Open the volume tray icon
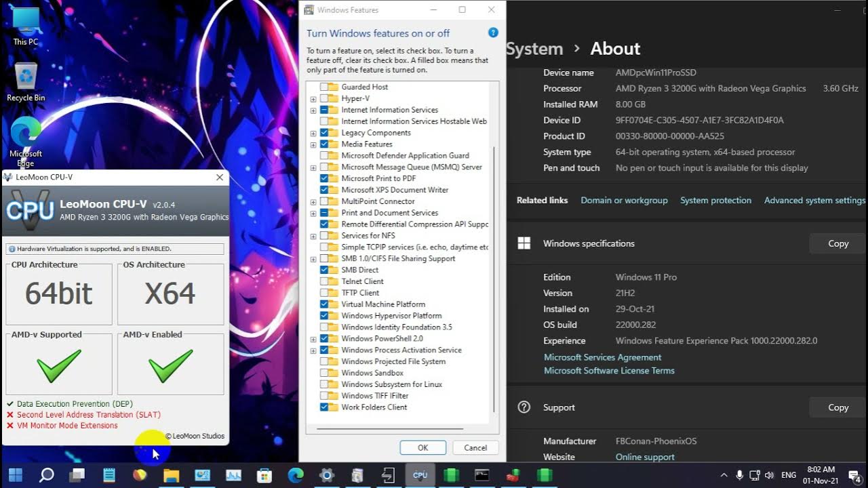868x488 pixels. coord(770,475)
